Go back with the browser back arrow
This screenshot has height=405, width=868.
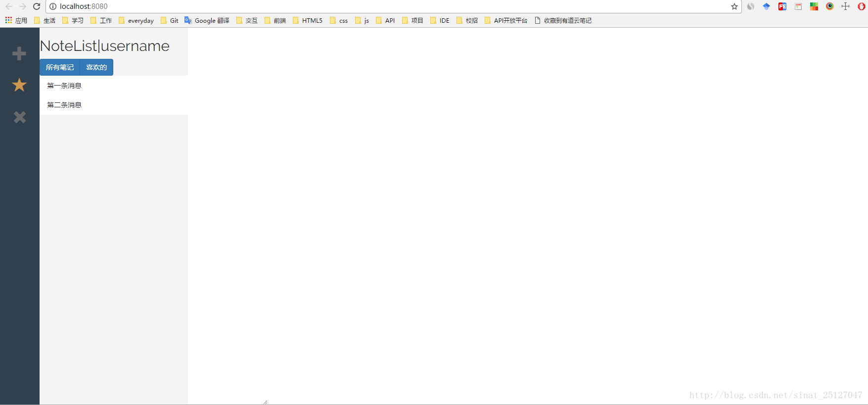[x=9, y=6]
